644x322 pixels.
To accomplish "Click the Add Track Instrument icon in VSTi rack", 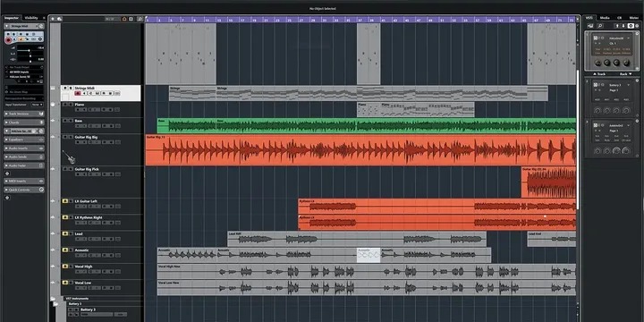I will (x=590, y=26).
